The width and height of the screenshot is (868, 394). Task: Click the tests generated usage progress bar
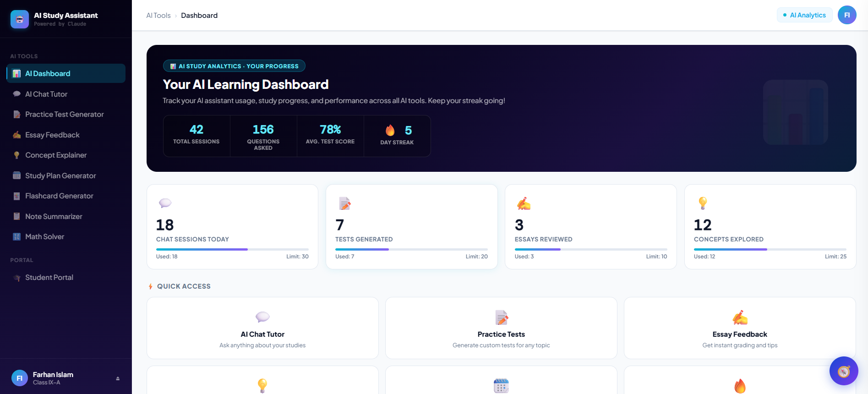(411, 249)
